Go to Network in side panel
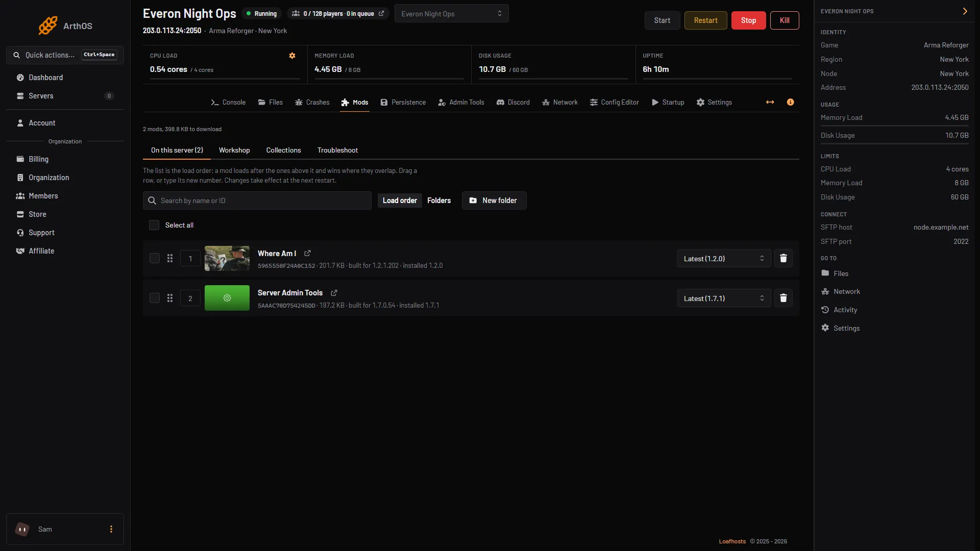This screenshot has height=551, width=980. [841, 292]
